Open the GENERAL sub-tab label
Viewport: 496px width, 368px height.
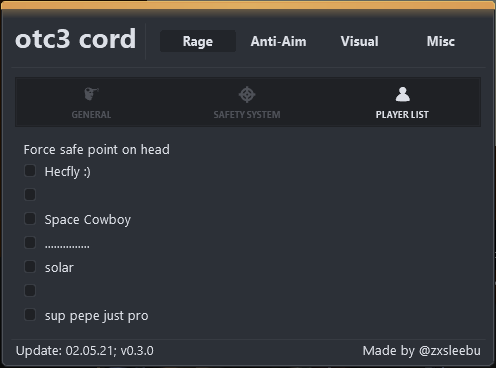[x=91, y=115]
